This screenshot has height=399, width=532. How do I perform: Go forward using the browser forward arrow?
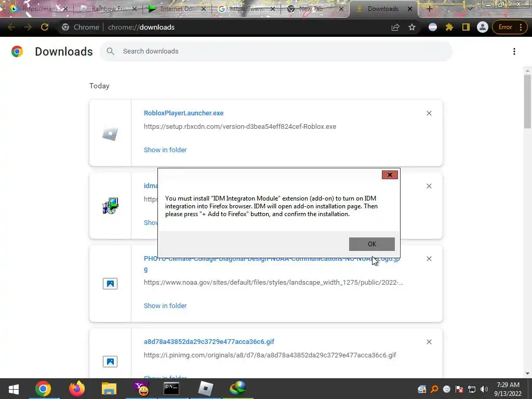(x=28, y=27)
